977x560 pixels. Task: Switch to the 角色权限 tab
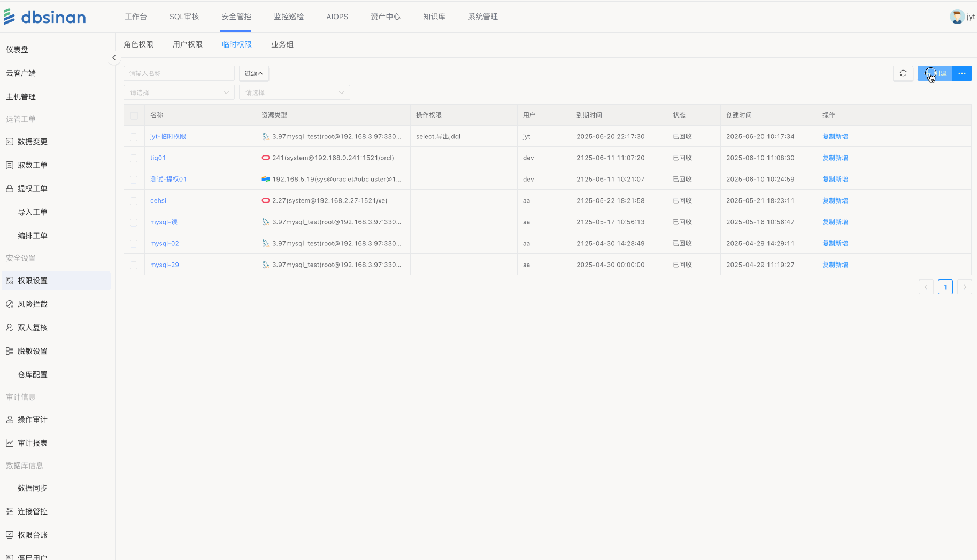click(x=139, y=44)
